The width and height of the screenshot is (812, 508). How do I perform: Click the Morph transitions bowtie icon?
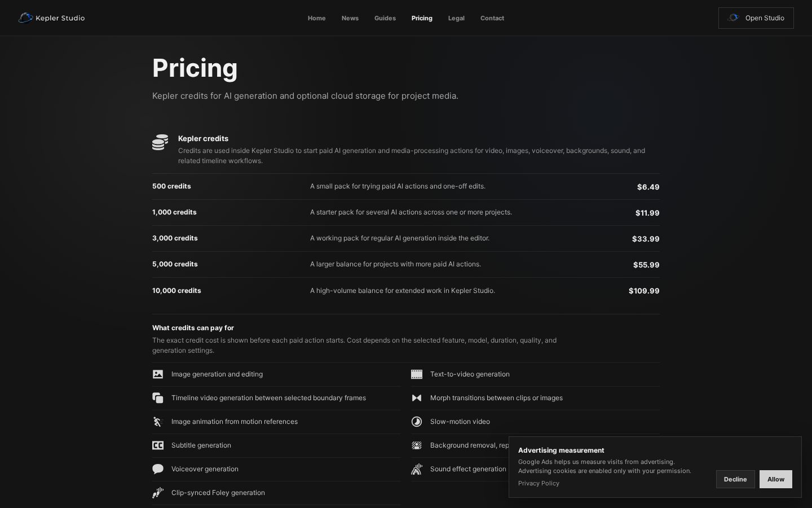417,398
